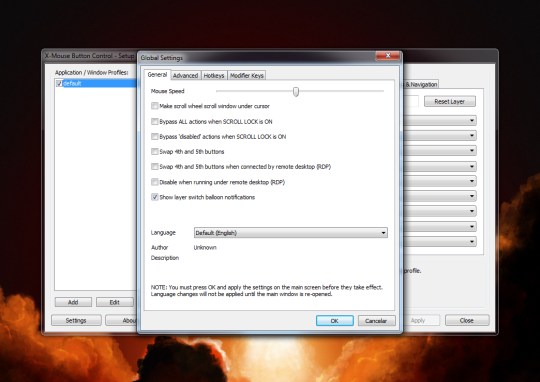Open the Hotkeys tab
This screenshot has height=382, width=540.
(214, 75)
